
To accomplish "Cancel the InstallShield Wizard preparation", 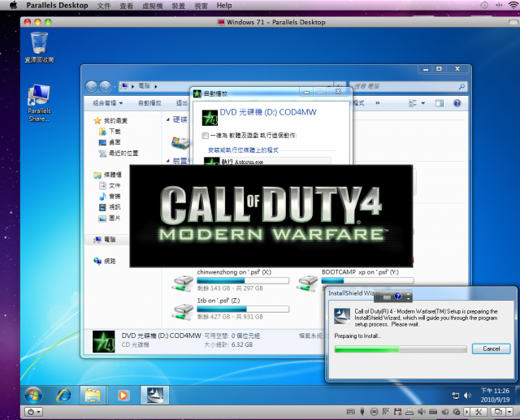I will coord(491,349).
